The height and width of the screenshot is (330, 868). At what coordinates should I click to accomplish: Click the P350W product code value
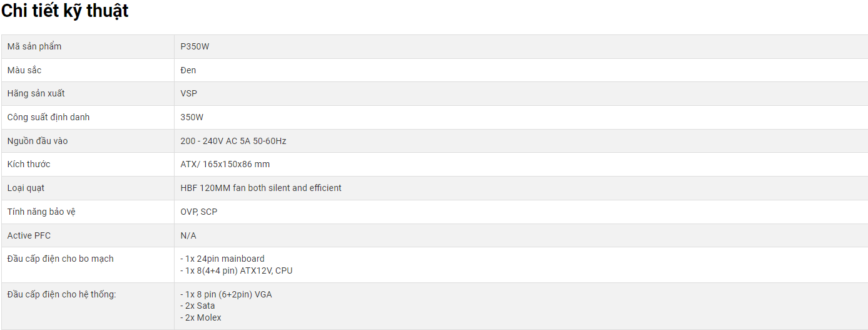click(x=195, y=46)
